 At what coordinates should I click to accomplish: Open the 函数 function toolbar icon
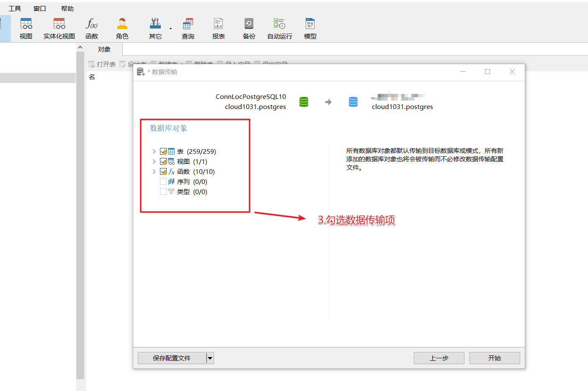(x=92, y=28)
